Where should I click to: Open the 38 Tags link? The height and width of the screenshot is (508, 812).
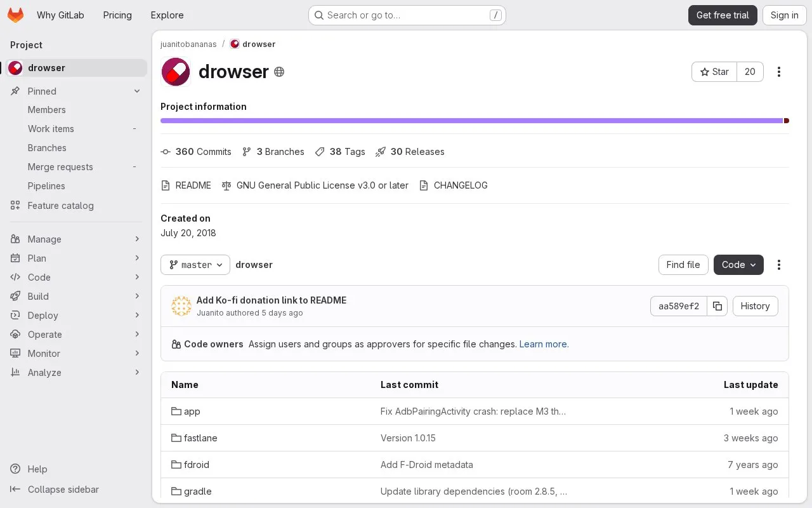340,152
